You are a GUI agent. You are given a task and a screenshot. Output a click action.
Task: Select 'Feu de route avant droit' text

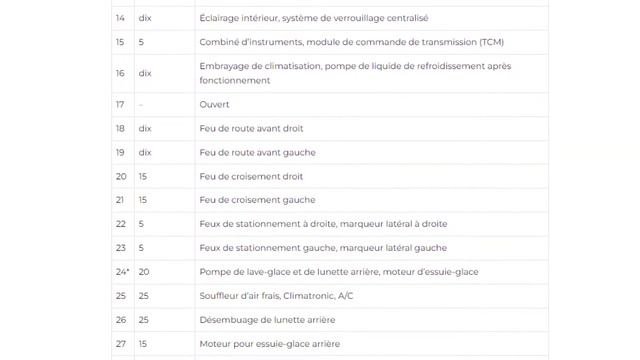251,129
